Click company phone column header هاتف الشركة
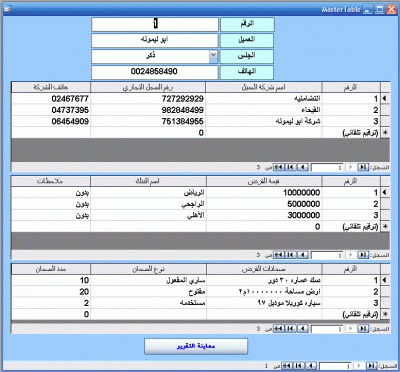The height and width of the screenshot is (372, 400). (51, 87)
